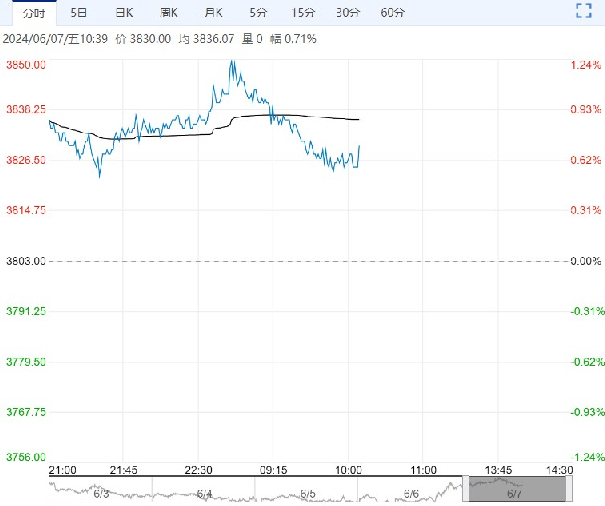Viewport: 605px width, 506px height.
Task: Select the 60分 interval tab
Action: 393,13
